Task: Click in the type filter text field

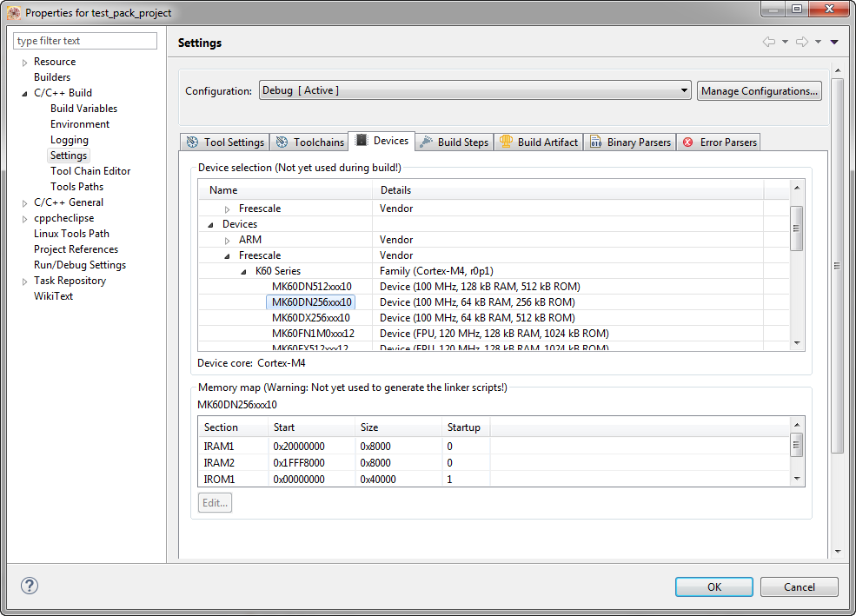Action: pos(85,41)
